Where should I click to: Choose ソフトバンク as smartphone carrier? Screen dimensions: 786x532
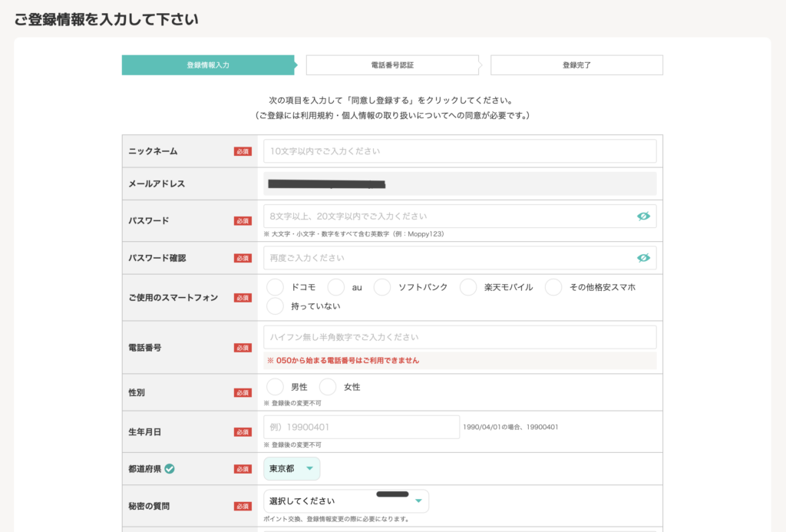[x=382, y=287]
